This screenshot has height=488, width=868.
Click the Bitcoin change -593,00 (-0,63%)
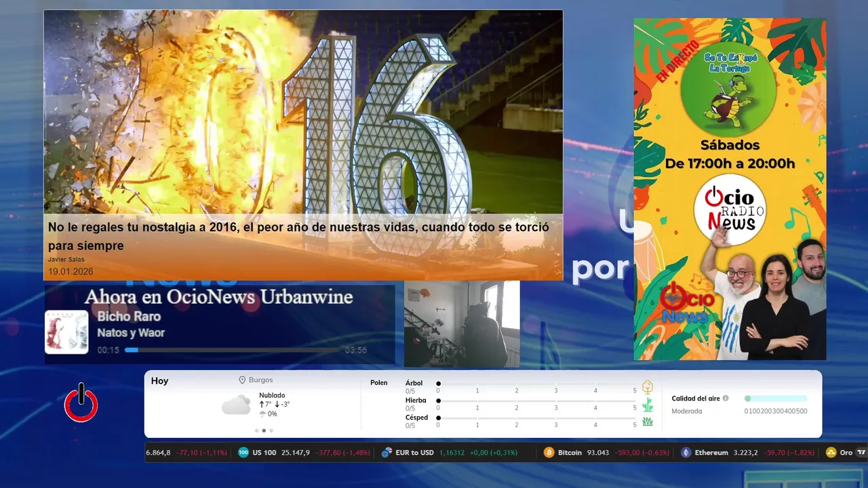click(x=642, y=453)
